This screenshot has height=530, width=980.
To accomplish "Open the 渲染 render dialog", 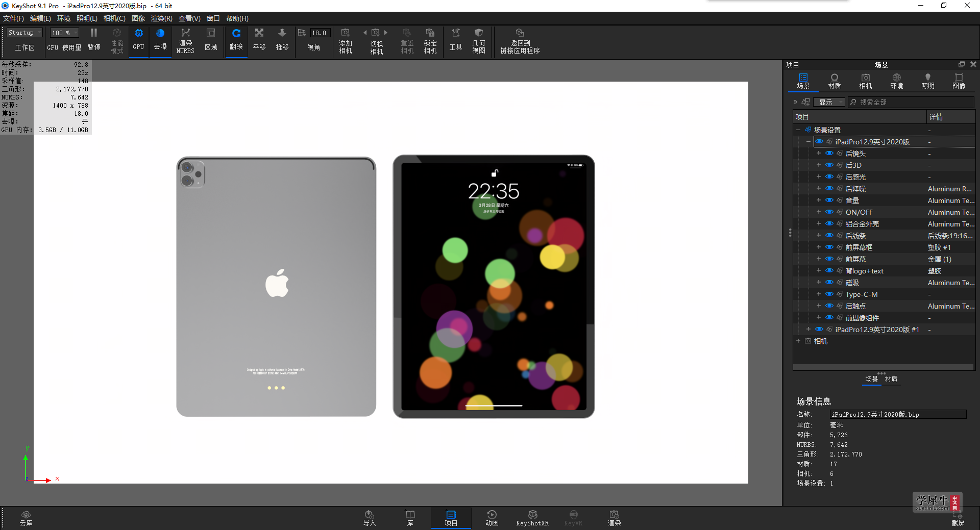I will click(614, 518).
